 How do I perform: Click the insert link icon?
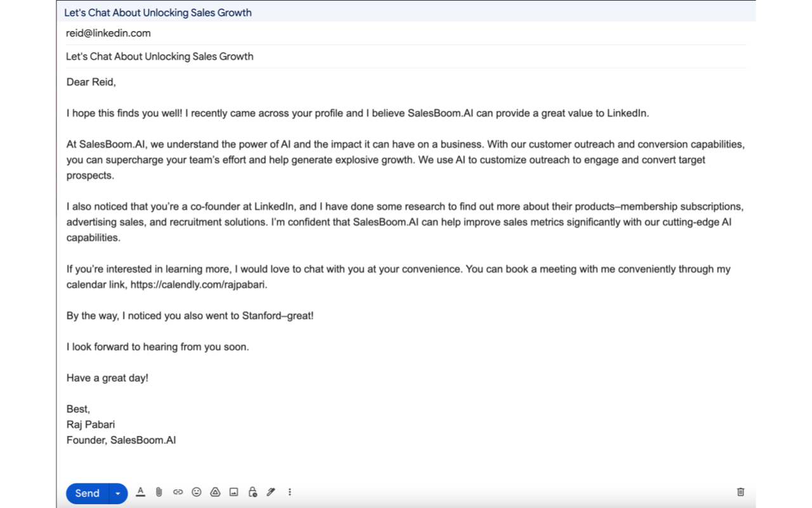pos(178,492)
